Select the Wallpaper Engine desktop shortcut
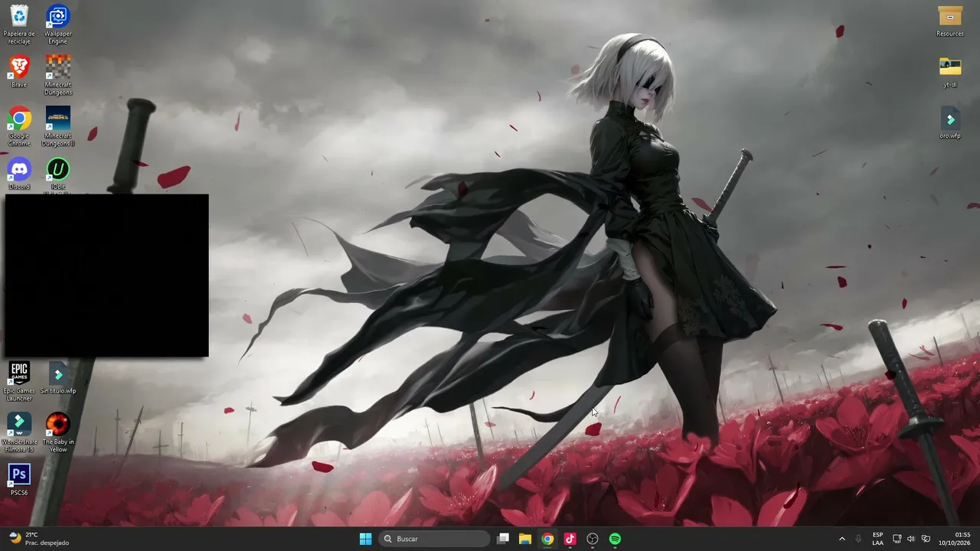This screenshot has height=551, width=980. click(58, 24)
